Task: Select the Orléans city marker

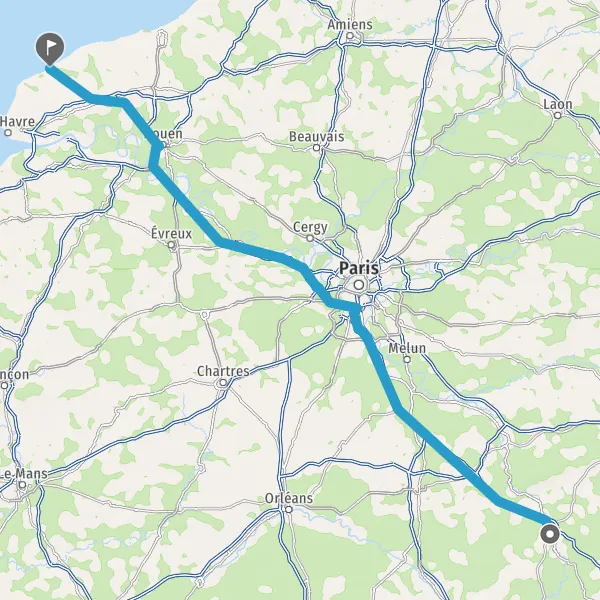Action: pyautogui.click(x=289, y=509)
